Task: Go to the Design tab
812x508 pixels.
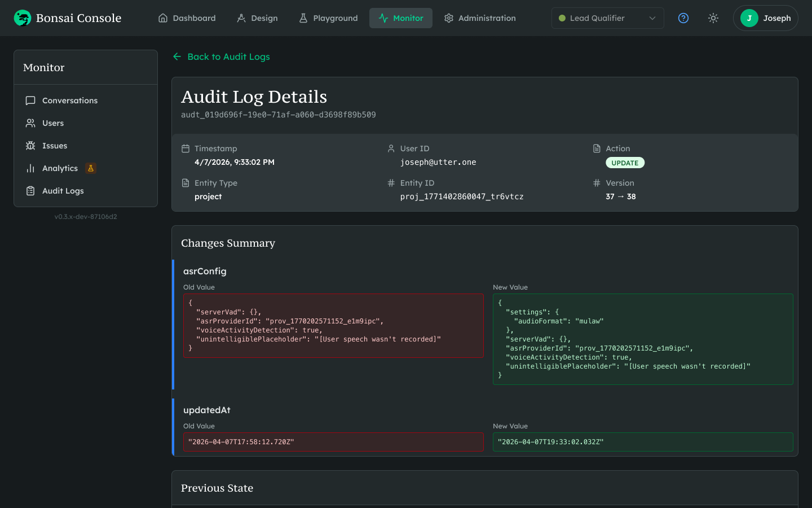Action: [x=257, y=18]
